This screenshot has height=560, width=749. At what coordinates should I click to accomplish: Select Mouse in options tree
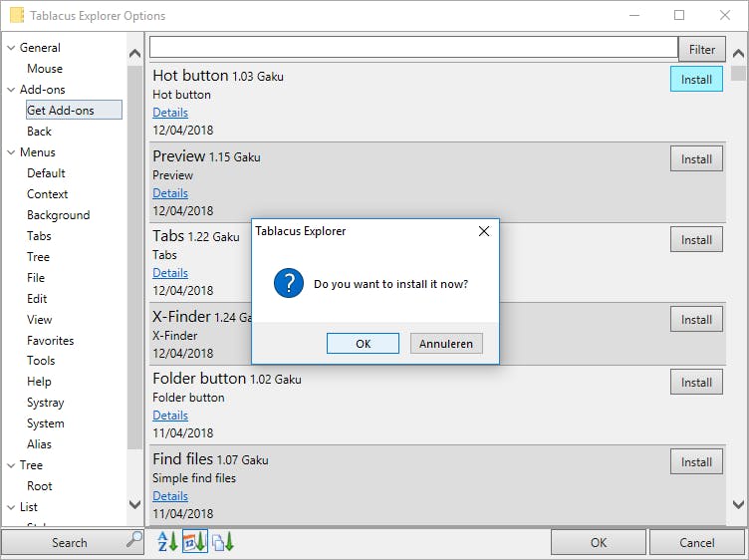(45, 69)
